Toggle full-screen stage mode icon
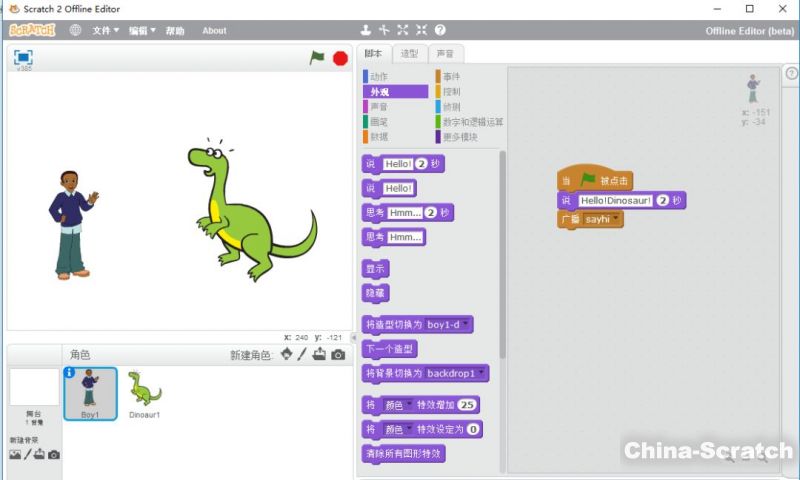 pyautogui.click(x=23, y=58)
